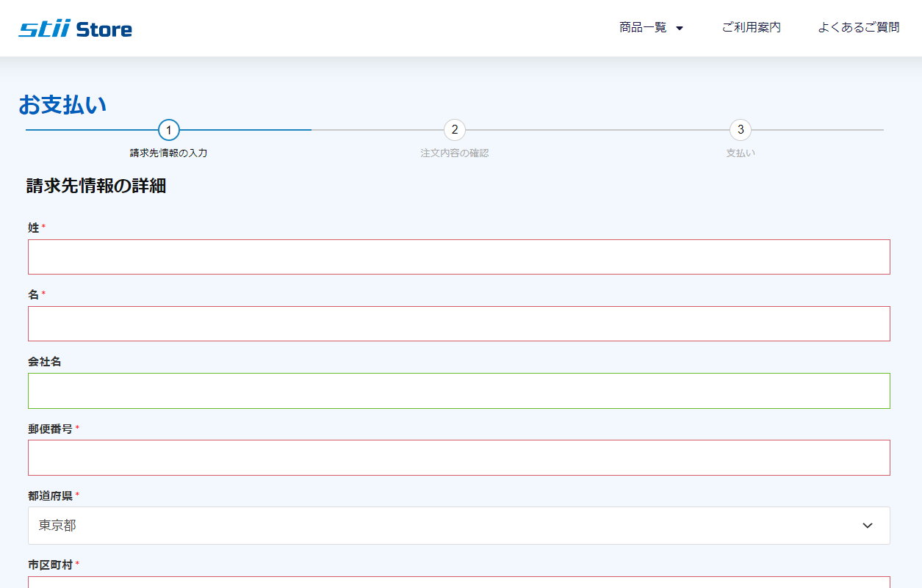Click the chevron in the prefecture dropdown
922x588 pixels.
(868, 526)
